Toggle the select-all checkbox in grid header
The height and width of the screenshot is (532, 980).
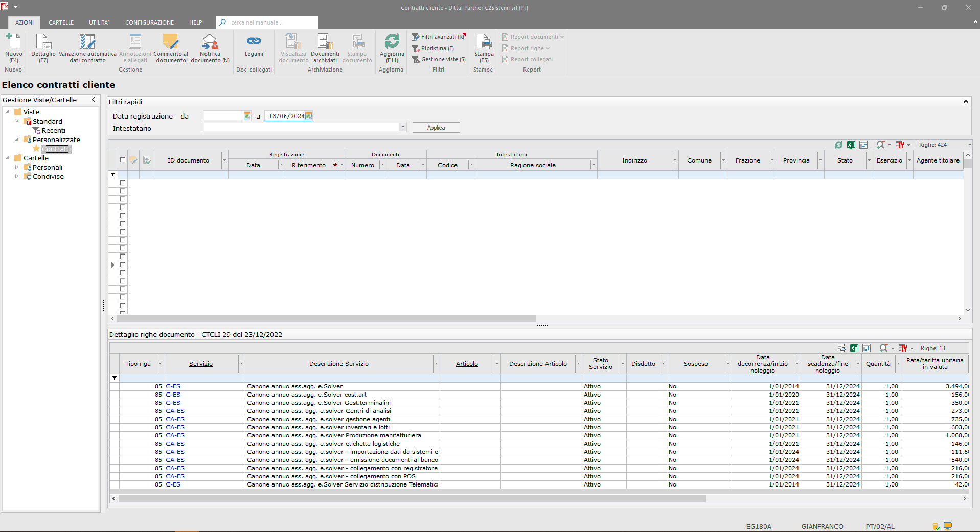[x=122, y=160]
